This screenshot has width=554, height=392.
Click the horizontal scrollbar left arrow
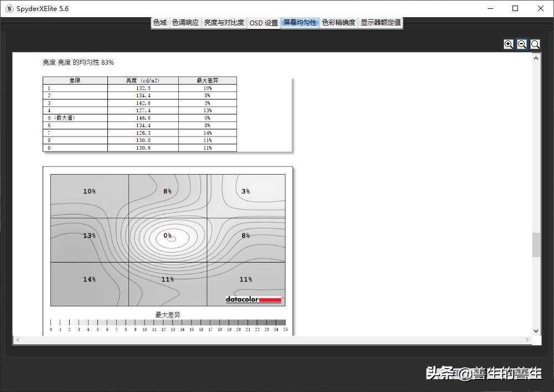pos(18,340)
